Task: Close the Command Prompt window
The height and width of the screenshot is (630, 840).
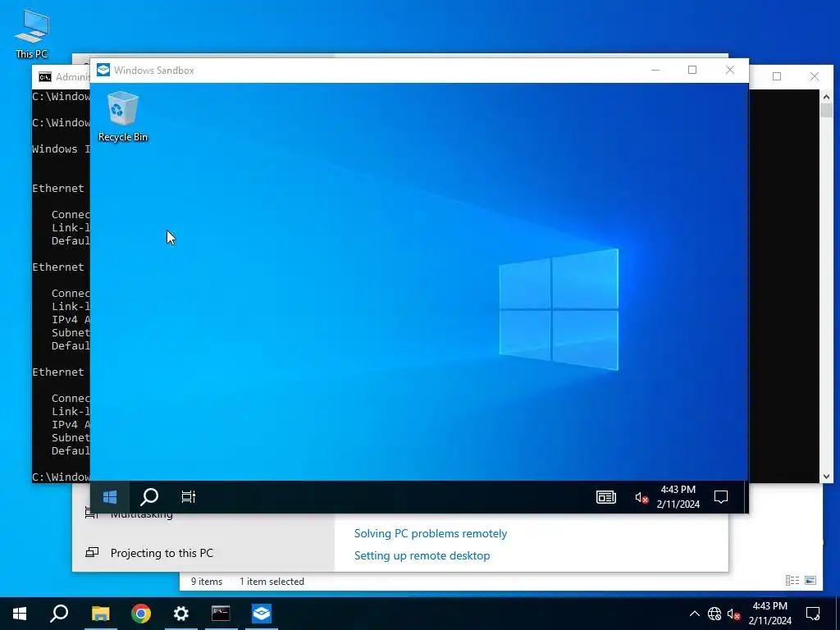Action: click(815, 76)
